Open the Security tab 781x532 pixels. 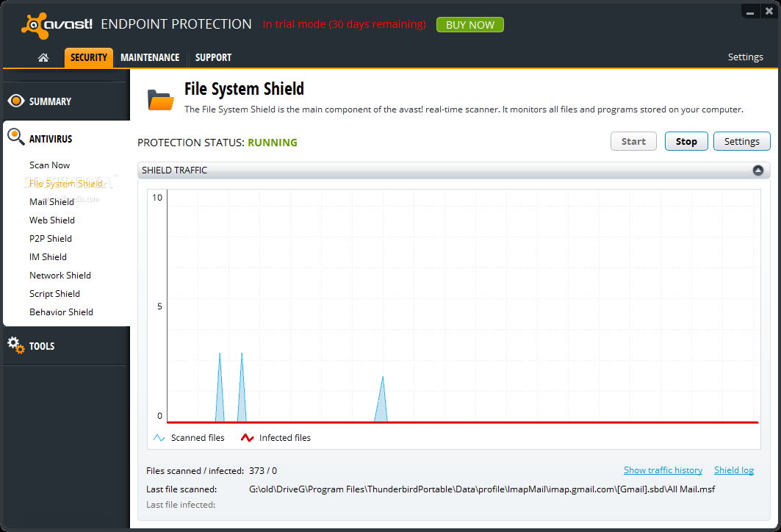click(x=89, y=57)
